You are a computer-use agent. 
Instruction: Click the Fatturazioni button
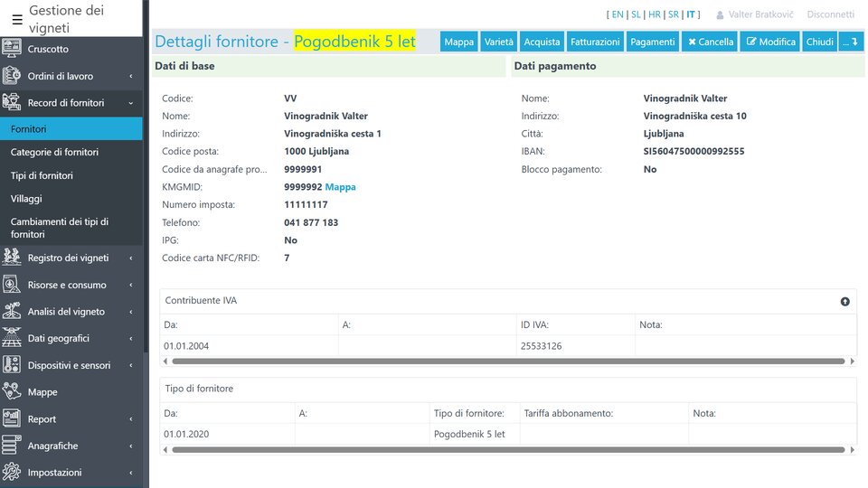pyautogui.click(x=595, y=42)
